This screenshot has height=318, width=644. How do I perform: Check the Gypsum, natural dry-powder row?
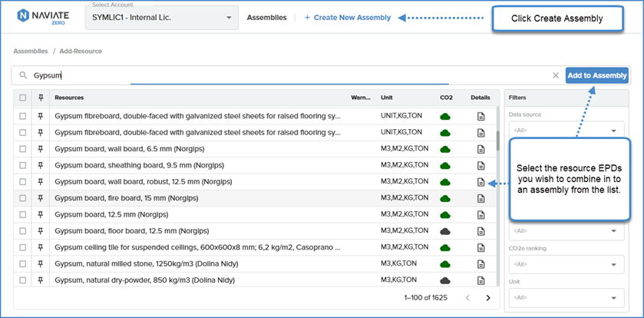click(x=22, y=280)
